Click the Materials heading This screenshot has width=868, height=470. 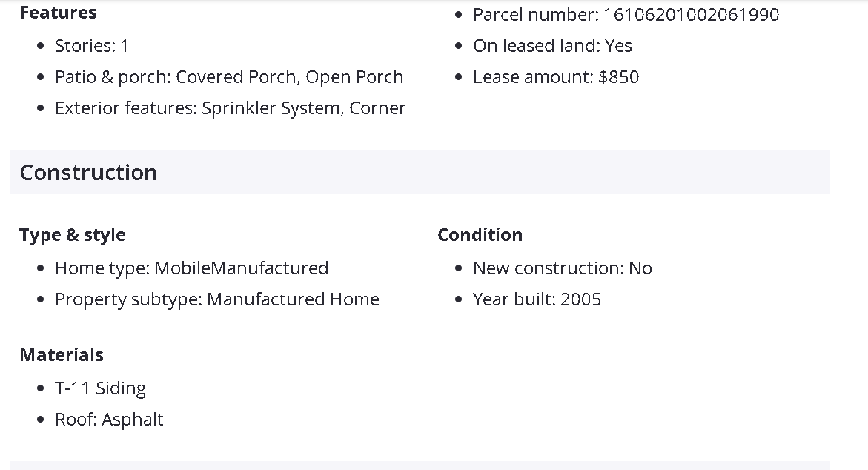62,355
